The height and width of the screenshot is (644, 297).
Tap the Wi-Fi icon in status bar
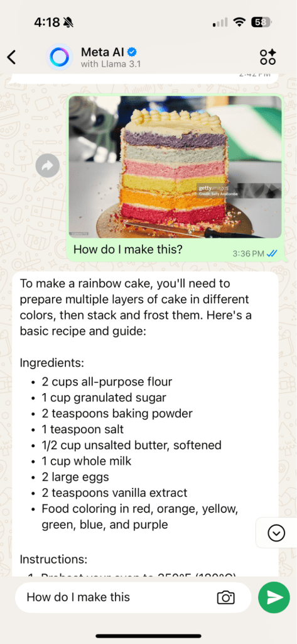click(239, 23)
